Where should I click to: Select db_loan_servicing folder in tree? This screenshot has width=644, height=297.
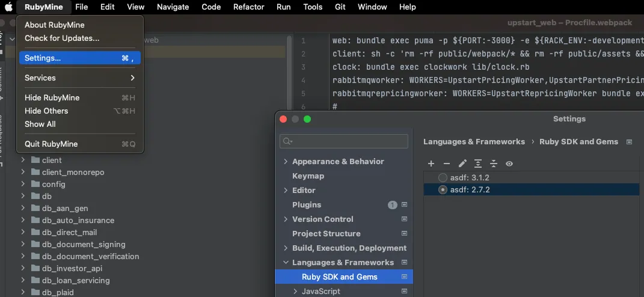click(x=76, y=281)
